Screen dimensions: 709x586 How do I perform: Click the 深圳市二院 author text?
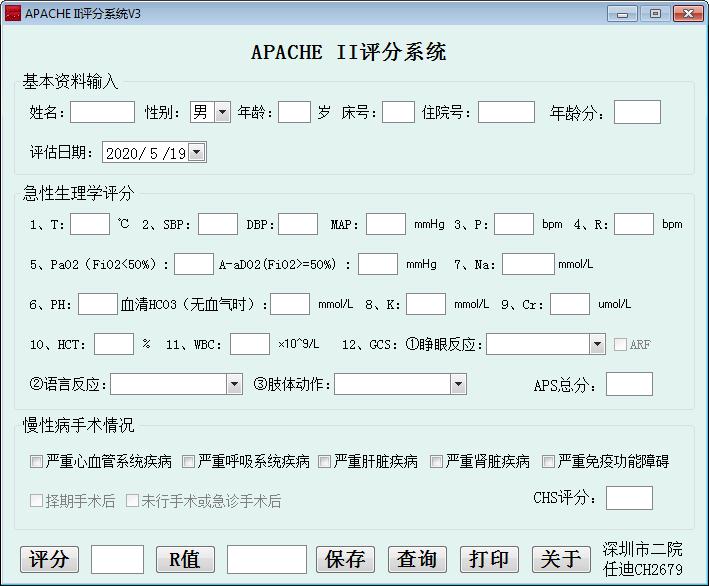tap(643, 549)
